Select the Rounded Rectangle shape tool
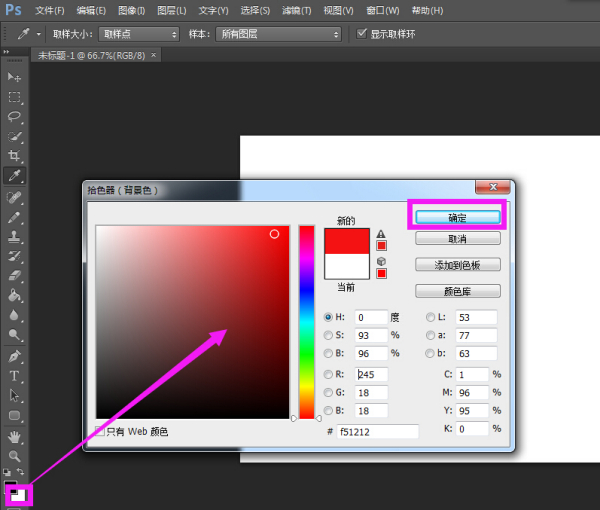 (x=14, y=415)
